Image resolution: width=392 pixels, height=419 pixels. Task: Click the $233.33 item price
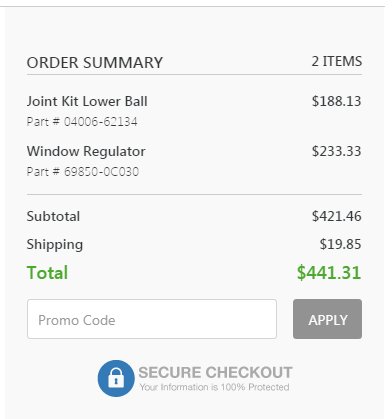[x=336, y=151]
